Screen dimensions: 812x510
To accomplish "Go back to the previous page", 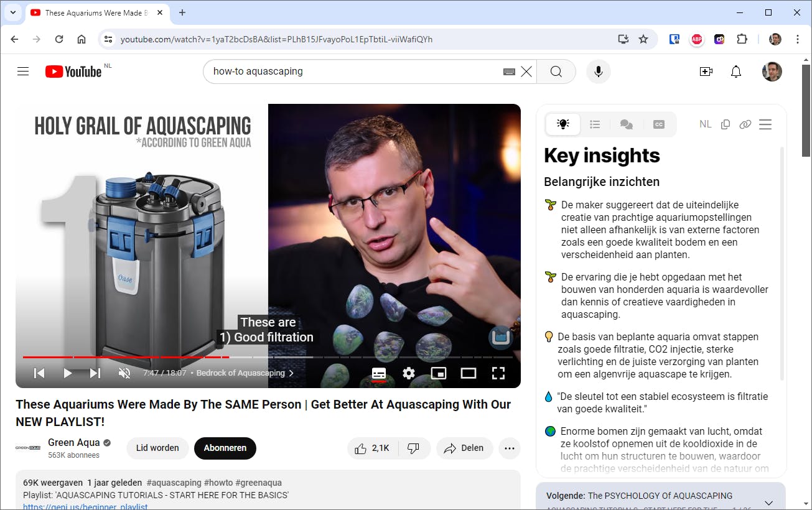I will [14, 39].
